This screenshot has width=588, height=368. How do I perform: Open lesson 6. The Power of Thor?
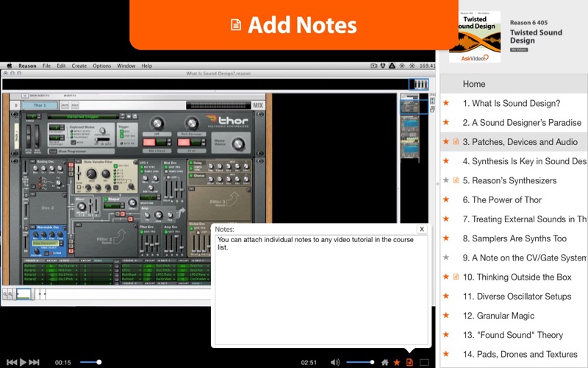(x=514, y=199)
